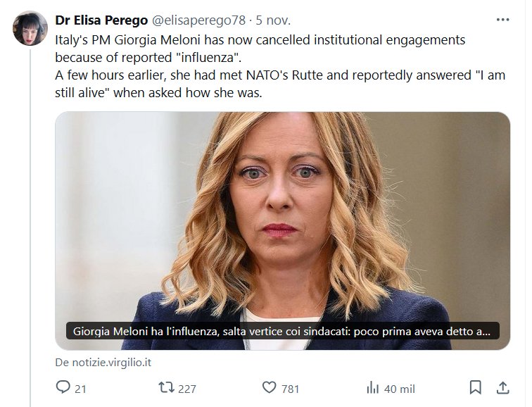
Task: Open the tweet's three-dot more options menu
Action: [502, 19]
